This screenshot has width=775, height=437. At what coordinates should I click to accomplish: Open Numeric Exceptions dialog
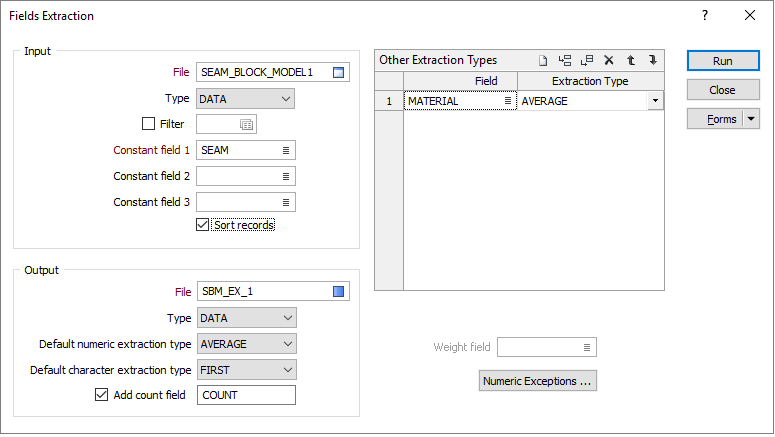tap(538, 381)
